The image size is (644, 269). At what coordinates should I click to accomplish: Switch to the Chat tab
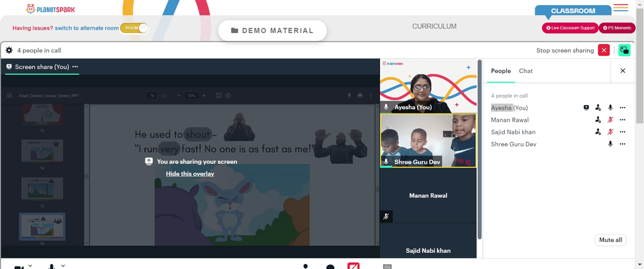[x=526, y=71]
